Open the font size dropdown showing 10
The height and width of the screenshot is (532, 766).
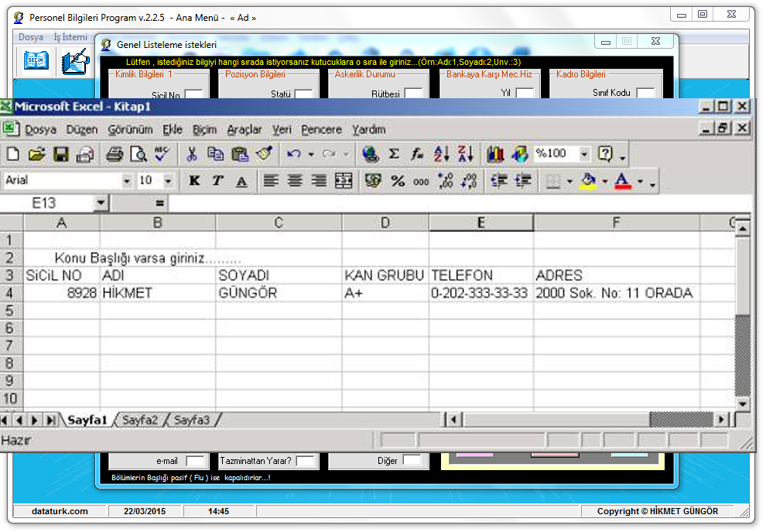point(168,181)
